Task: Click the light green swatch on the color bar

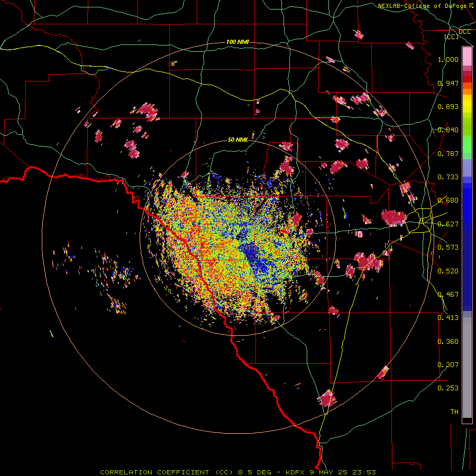Action: (467, 144)
